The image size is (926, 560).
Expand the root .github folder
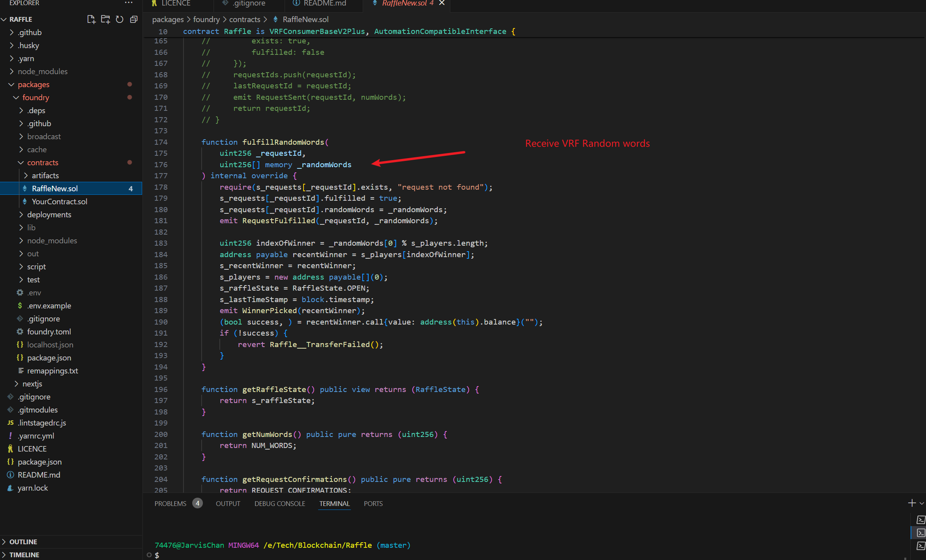[x=71, y=32]
